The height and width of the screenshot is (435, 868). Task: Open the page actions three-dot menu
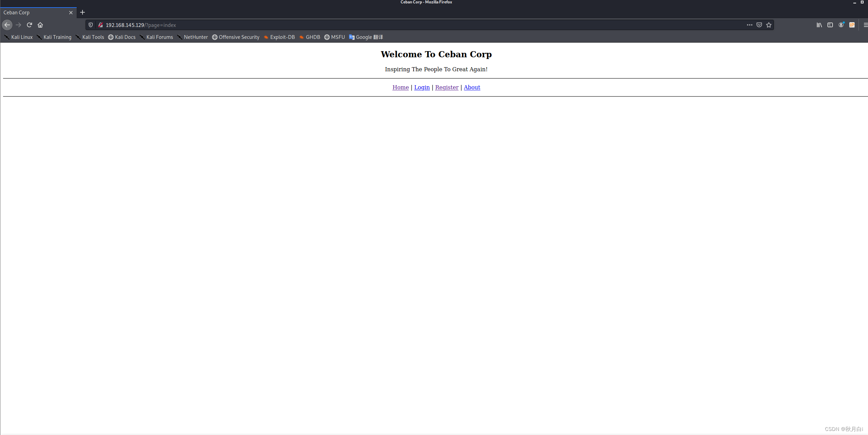[749, 25]
